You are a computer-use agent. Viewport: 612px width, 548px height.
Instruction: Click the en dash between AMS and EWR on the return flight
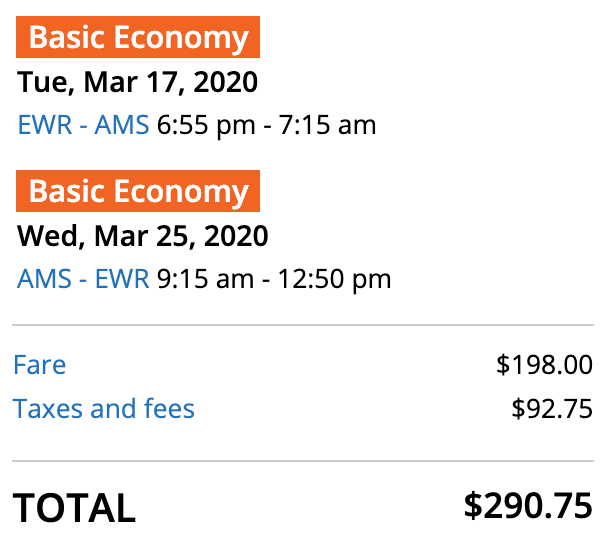coord(82,279)
